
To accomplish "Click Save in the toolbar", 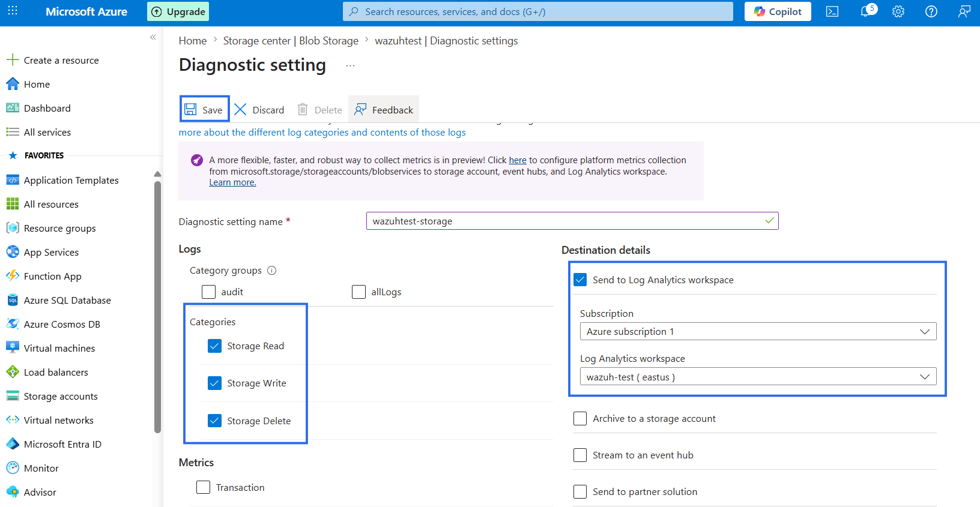I will pos(204,109).
